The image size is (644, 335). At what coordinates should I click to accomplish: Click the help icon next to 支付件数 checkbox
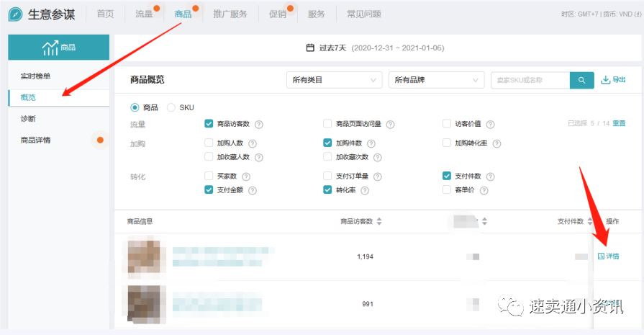491,177
